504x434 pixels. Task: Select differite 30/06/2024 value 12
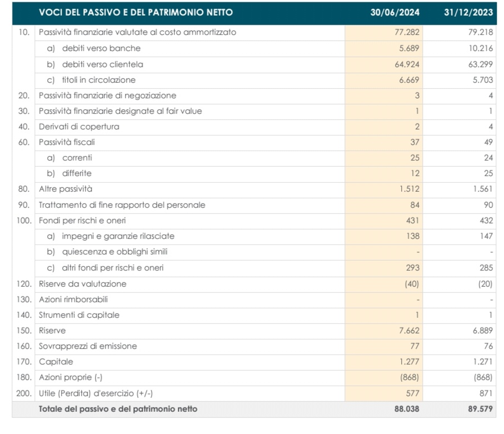(415, 173)
